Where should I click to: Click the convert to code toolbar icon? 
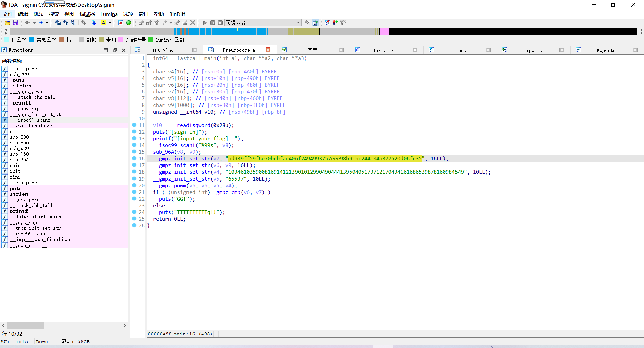[x=141, y=23]
